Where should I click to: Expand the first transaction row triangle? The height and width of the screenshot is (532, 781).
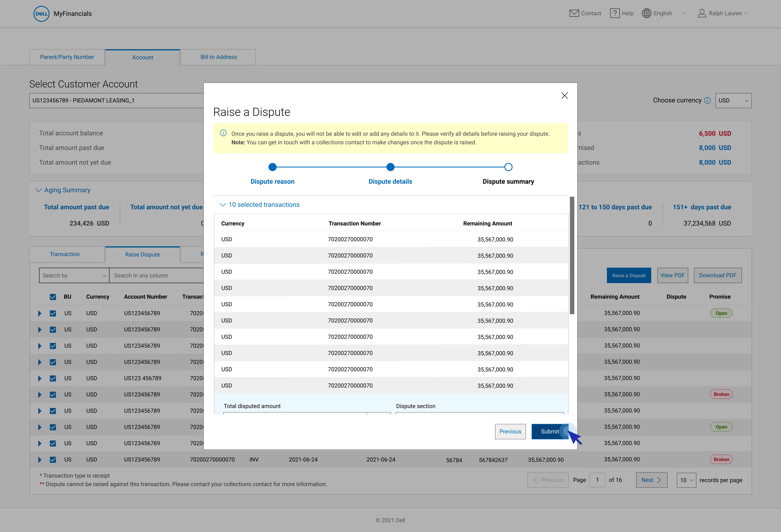pyautogui.click(x=40, y=313)
